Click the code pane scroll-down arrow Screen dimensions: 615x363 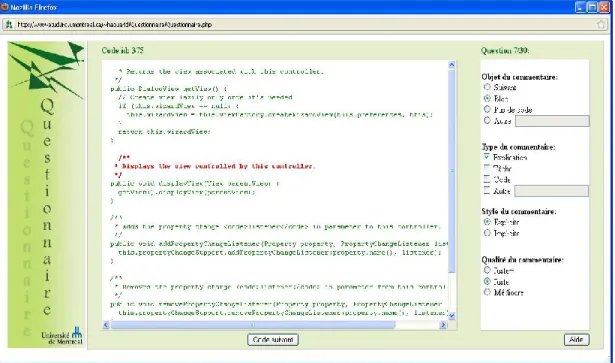coord(451,315)
